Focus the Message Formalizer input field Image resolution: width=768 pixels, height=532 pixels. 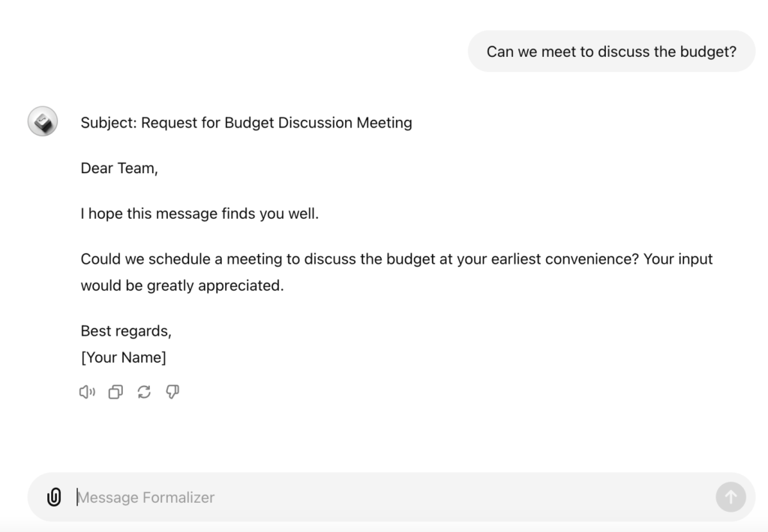375,497
